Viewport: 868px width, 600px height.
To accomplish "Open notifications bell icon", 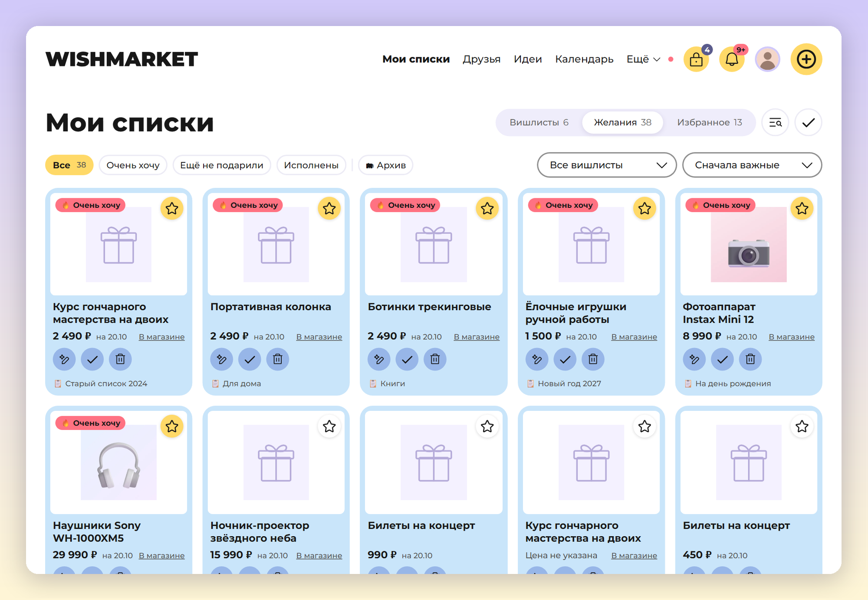I will pyautogui.click(x=732, y=59).
